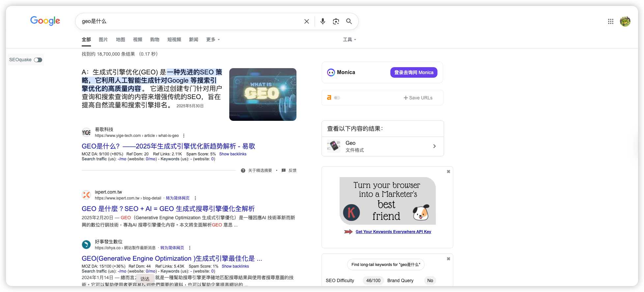The image size is (644, 292).
Task: Open options for yige-tech.com result
Action: coord(184,136)
